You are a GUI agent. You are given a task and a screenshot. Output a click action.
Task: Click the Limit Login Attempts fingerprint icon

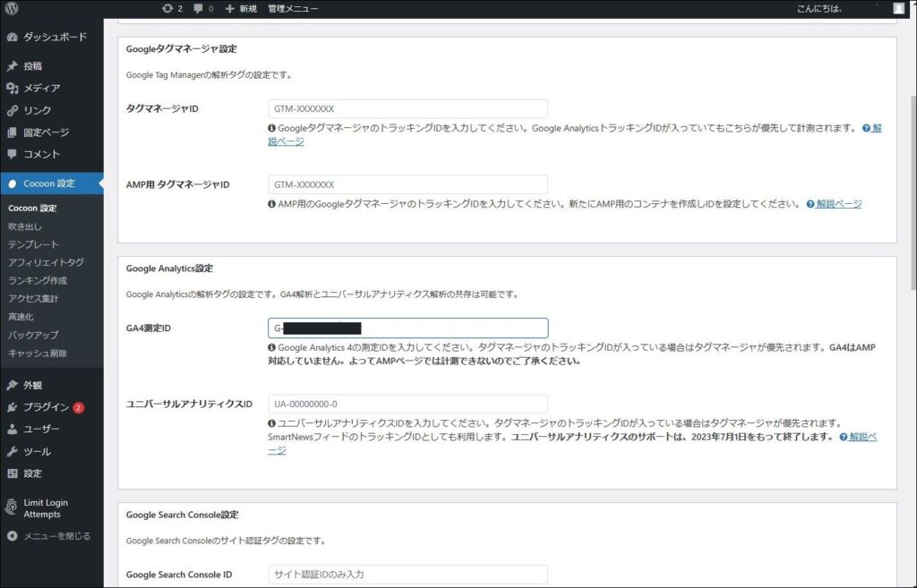coord(11,507)
